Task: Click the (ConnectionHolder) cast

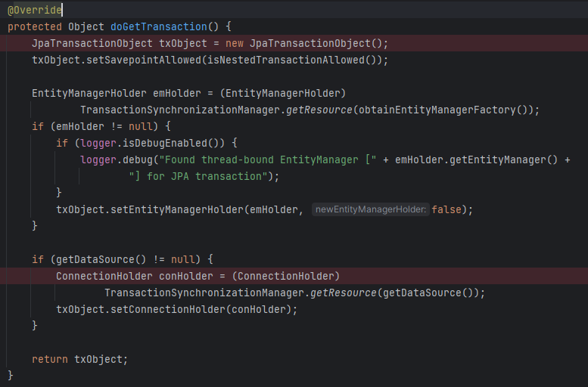Action: pos(286,276)
